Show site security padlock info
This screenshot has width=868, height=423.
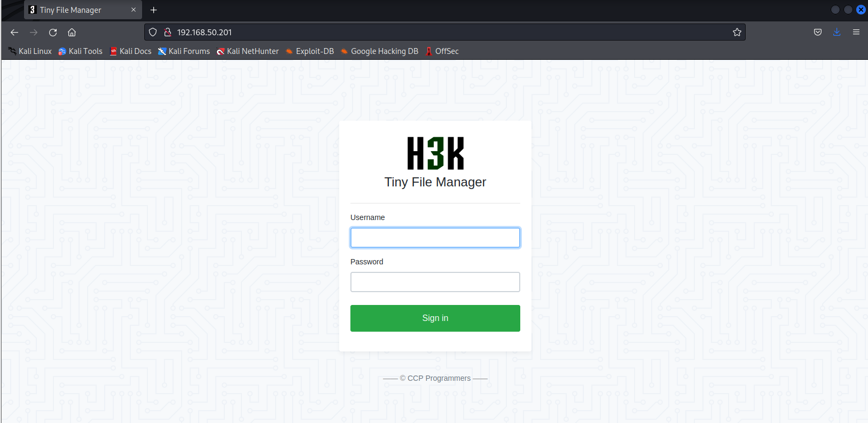pos(168,33)
